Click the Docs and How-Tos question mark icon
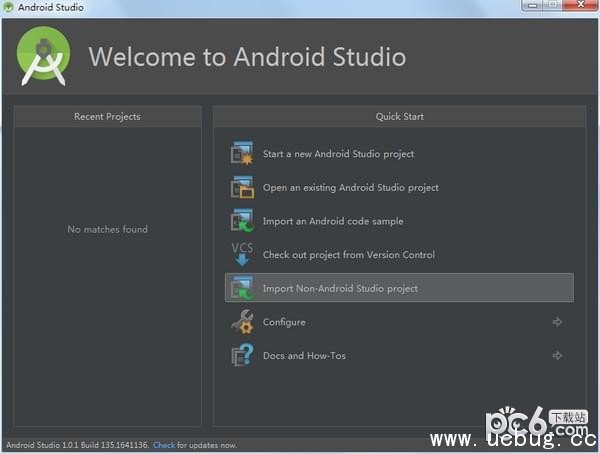This screenshot has width=600, height=454. tap(242, 355)
